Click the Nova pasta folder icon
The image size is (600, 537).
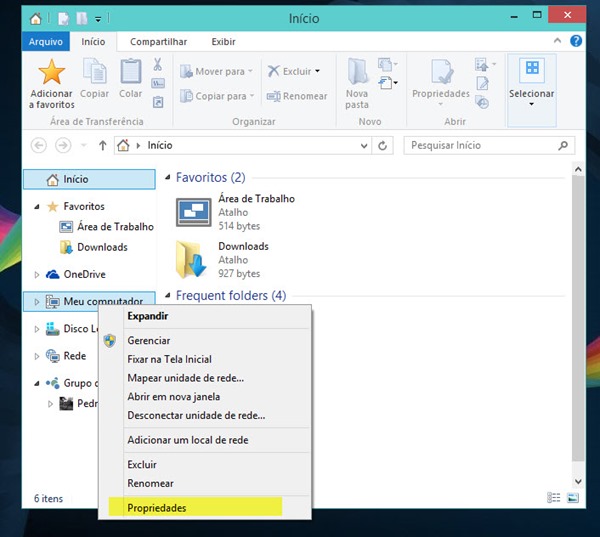click(x=357, y=71)
